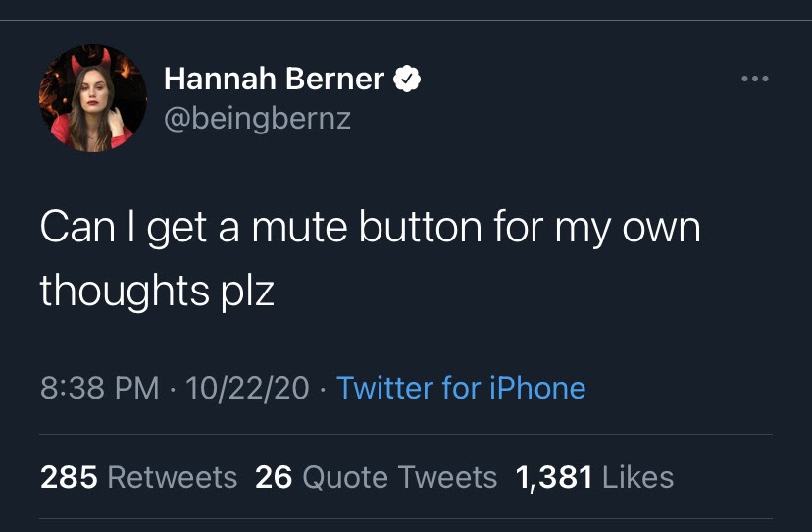This screenshot has height=532, width=812.
Task: Click the 1,381 like count number
Action: [x=554, y=477]
